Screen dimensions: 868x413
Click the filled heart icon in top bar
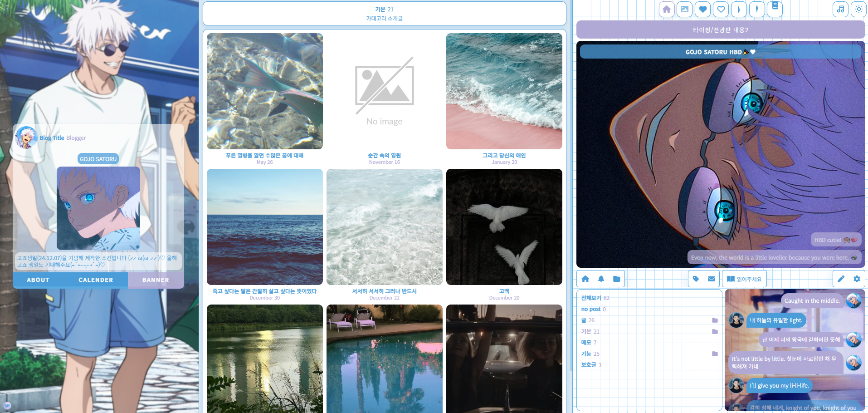[702, 9]
